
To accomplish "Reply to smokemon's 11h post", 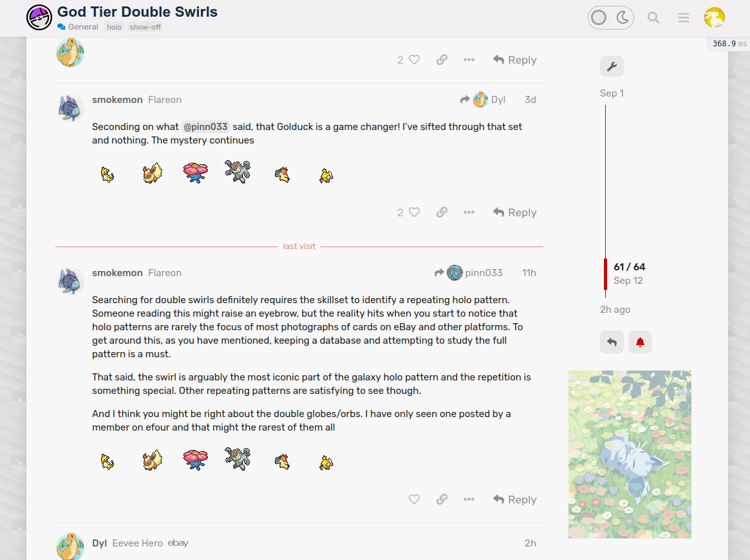I will coord(514,499).
